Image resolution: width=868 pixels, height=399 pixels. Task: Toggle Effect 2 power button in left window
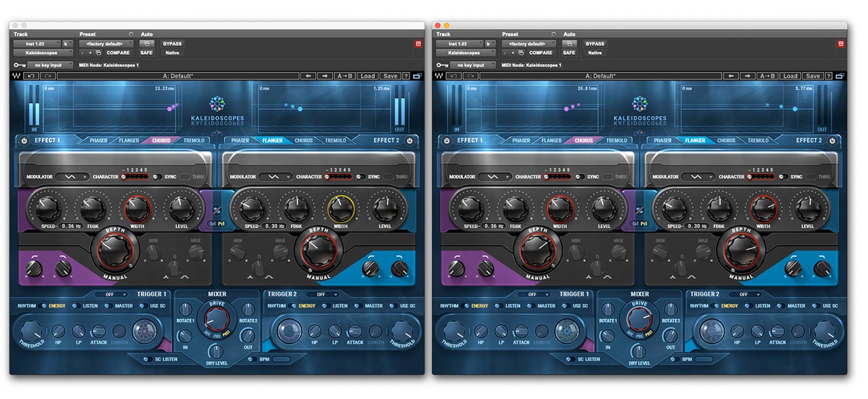point(410,141)
